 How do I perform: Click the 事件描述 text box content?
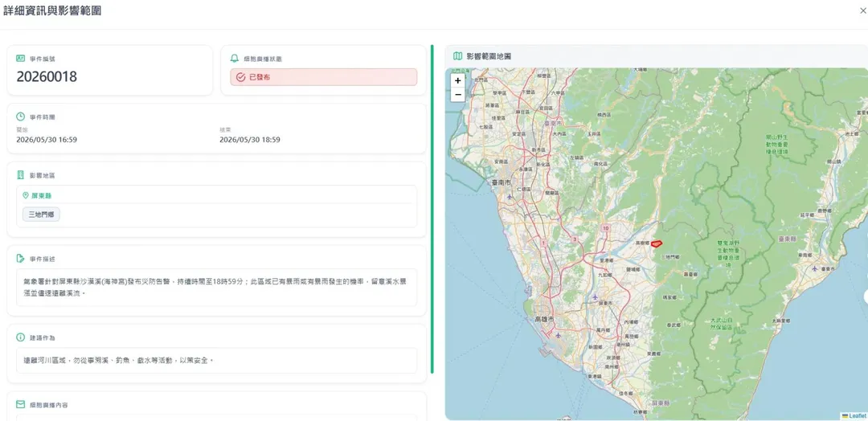coord(216,287)
